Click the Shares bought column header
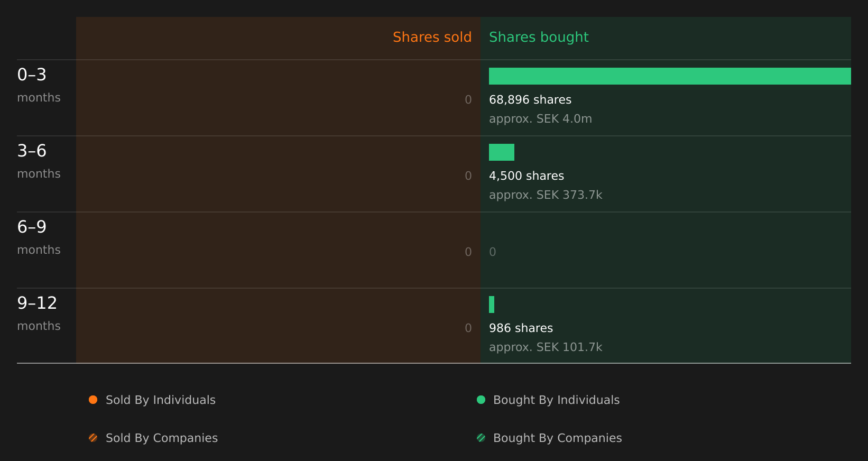 539,37
